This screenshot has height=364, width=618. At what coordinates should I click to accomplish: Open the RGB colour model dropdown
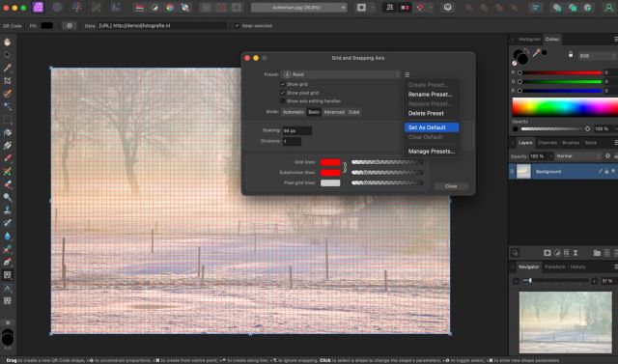click(597, 56)
